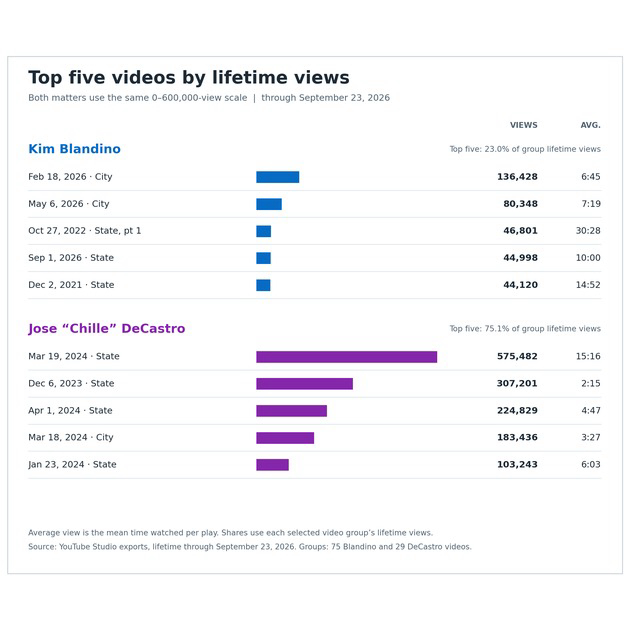Click the 103,243 views value
The height and width of the screenshot is (630, 630).
click(x=517, y=464)
